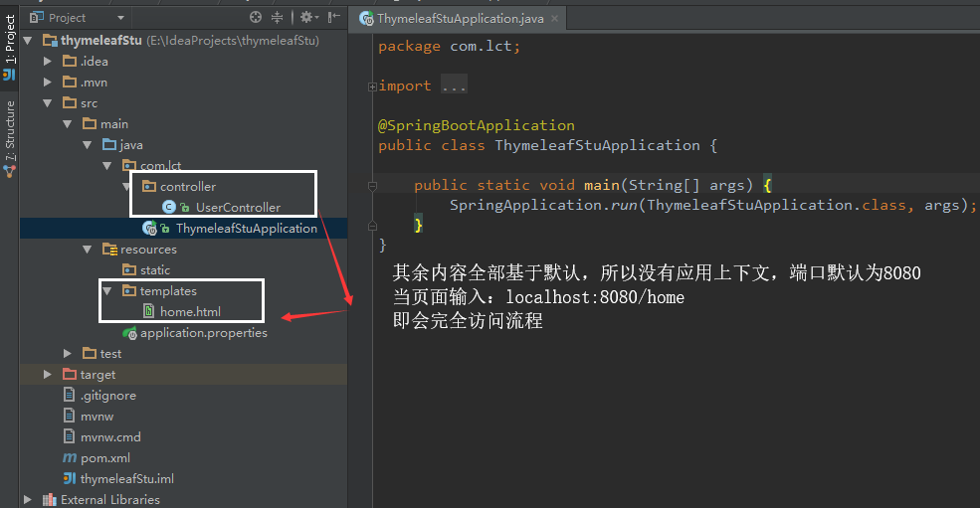980x508 pixels.
Task: Select the test folder label
Action: (110, 354)
